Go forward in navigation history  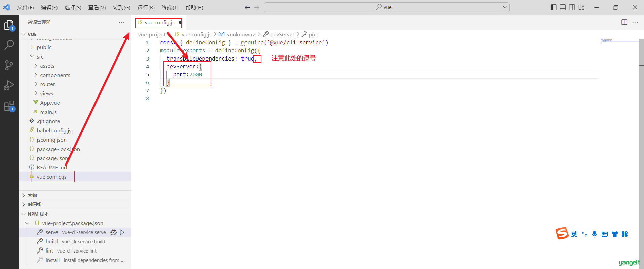click(257, 7)
